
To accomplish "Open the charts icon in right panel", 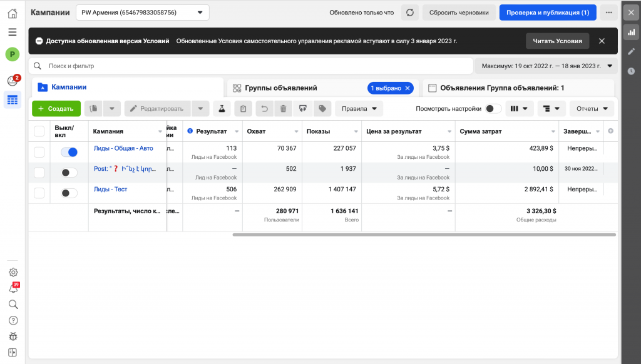I will coord(631,33).
